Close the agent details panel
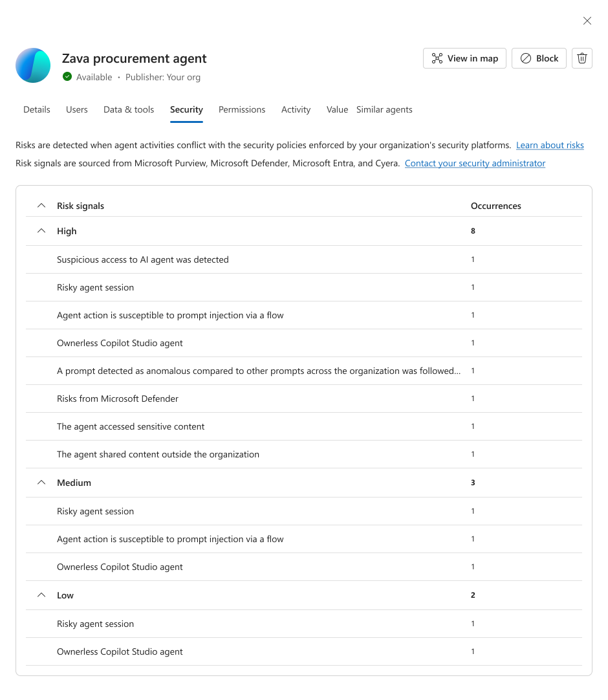The height and width of the screenshot is (700, 608). click(x=587, y=21)
